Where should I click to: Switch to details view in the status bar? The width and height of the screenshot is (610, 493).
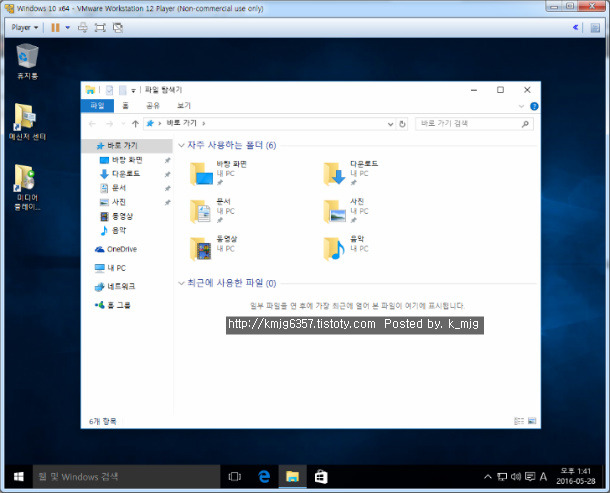point(519,421)
